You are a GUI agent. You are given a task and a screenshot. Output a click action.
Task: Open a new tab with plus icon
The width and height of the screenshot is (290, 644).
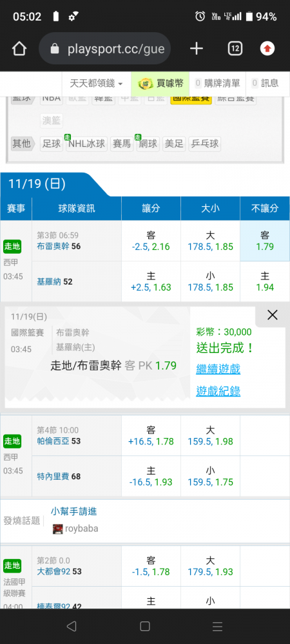point(197,49)
